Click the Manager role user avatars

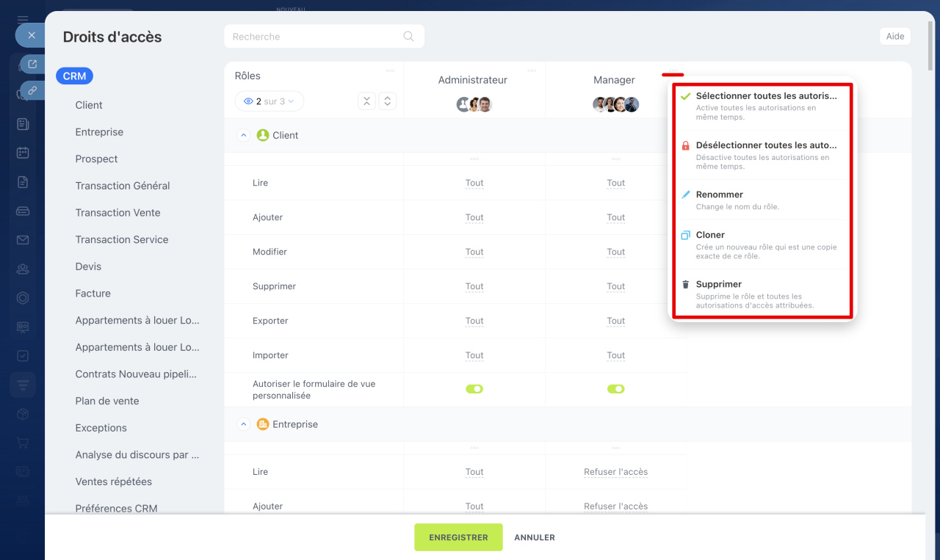tap(615, 104)
